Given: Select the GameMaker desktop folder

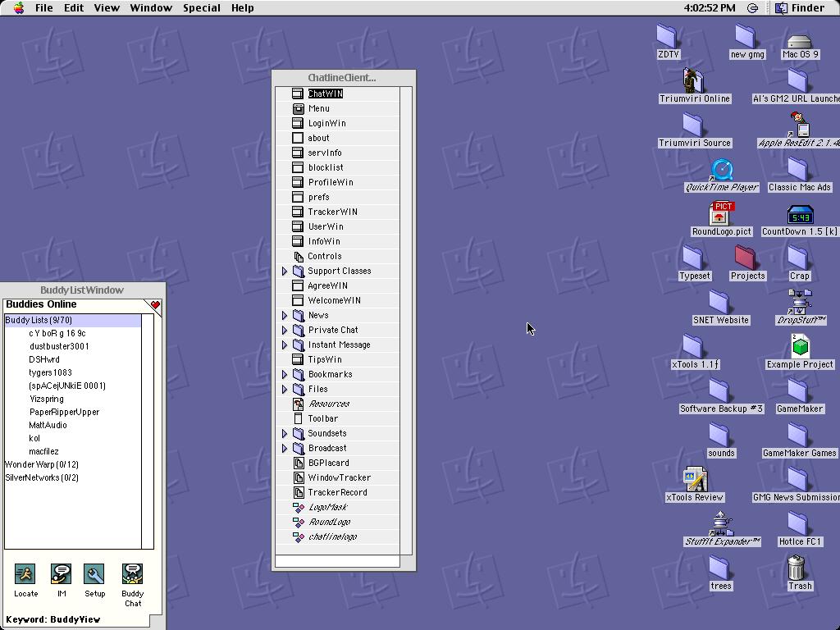Looking at the screenshot, I should (799, 396).
